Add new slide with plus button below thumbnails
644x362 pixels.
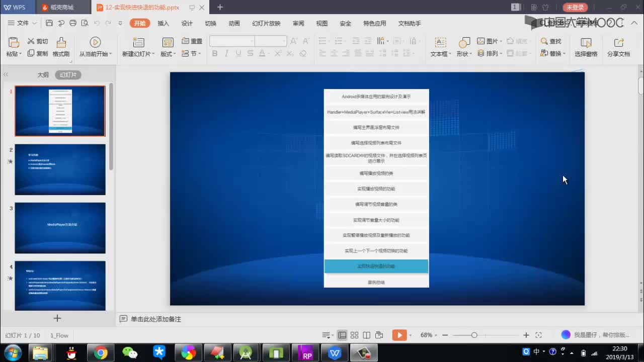(x=57, y=318)
